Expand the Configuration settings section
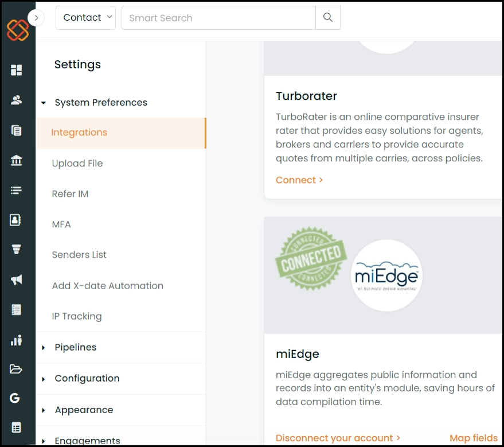The width and height of the screenshot is (504, 447). tap(87, 379)
